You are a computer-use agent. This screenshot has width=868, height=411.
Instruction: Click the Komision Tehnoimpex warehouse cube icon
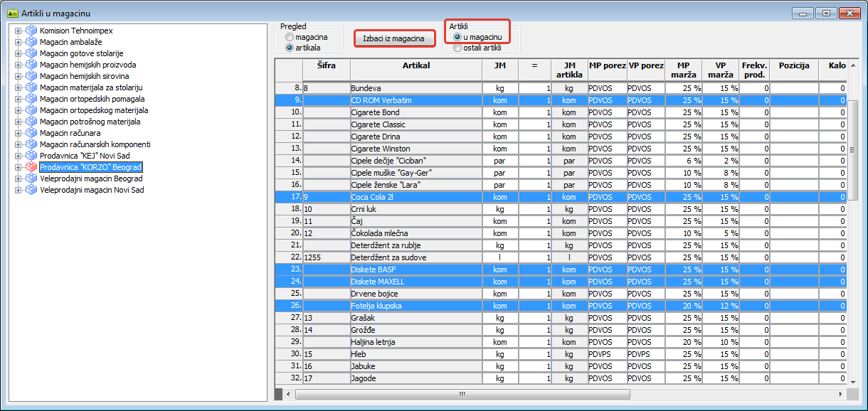[x=31, y=31]
